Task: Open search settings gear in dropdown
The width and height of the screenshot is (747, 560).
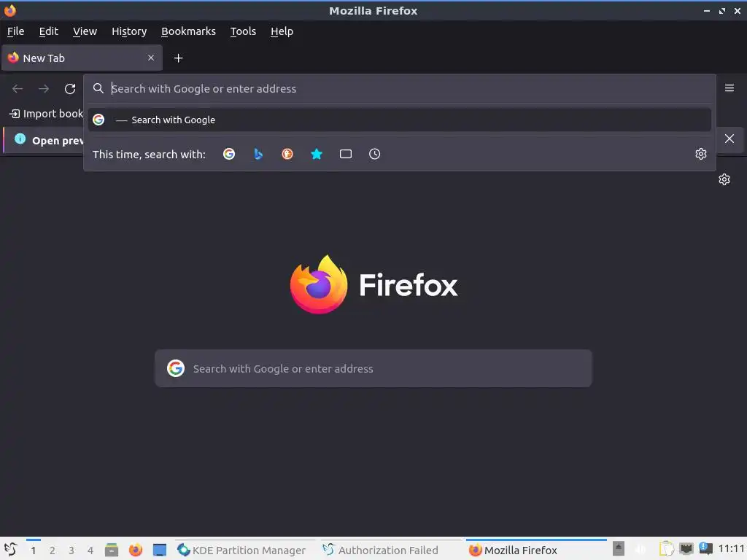Action: [700, 154]
